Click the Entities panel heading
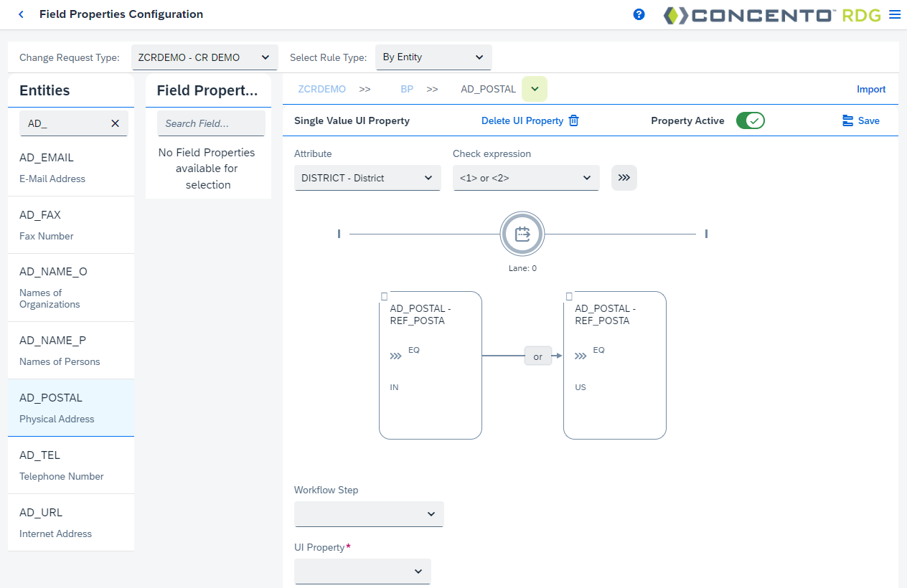Viewport: 907px width, 588px height. (44, 90)
